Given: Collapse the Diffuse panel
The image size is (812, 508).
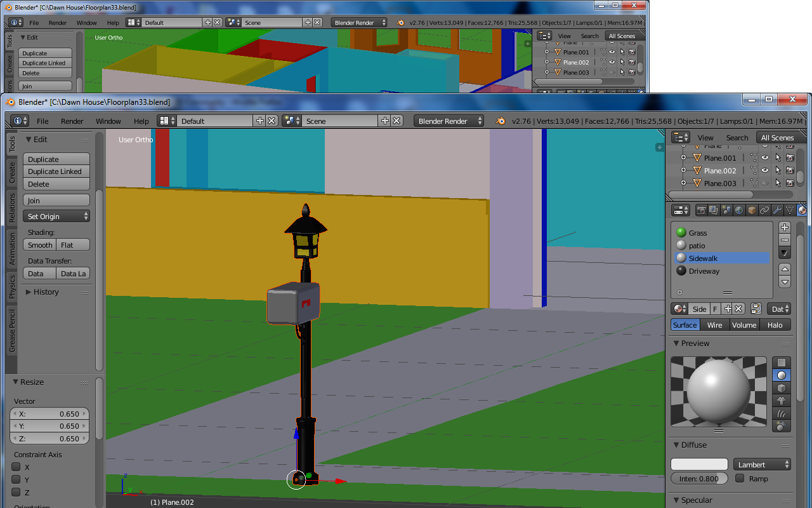Looking at the screenshot, I should 676,445.
